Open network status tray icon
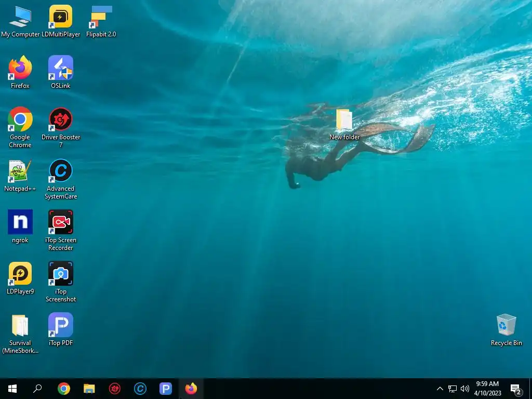532x399 pixels. (x=453, y=389)
